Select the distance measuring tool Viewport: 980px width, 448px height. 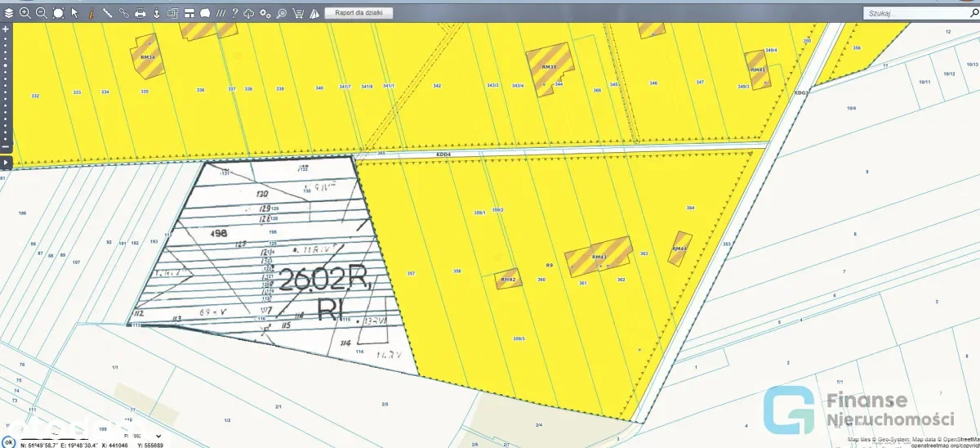107,13
